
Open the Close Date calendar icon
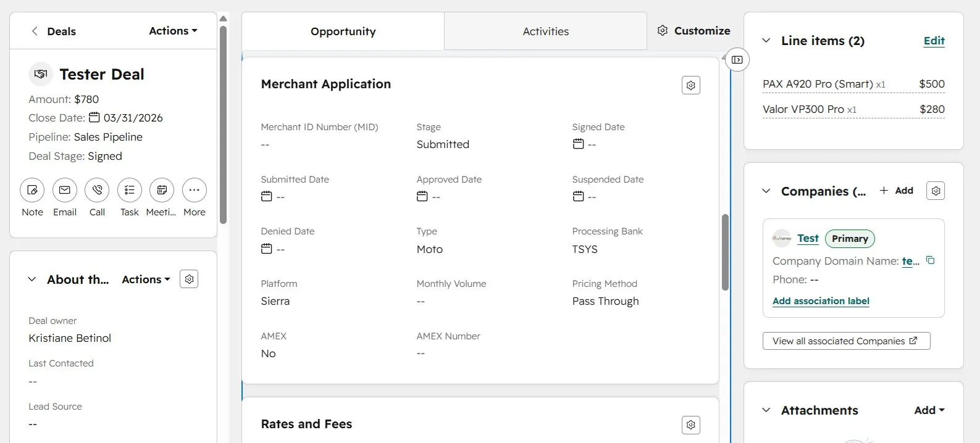[94, 117]
